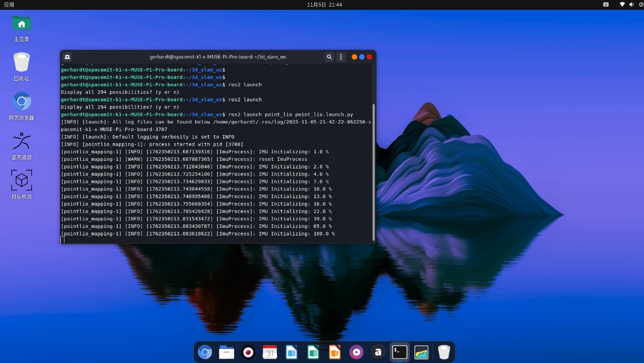
Task: Open the camera app in the dock
Action: (x=248, y=352)
